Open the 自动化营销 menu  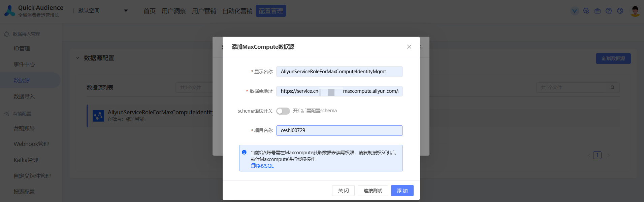[x=237, y=11]
